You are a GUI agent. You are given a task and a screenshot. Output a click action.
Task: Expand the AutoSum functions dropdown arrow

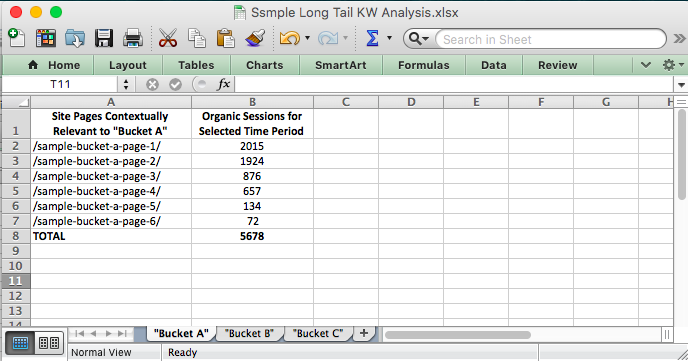(x=389, y=39)
